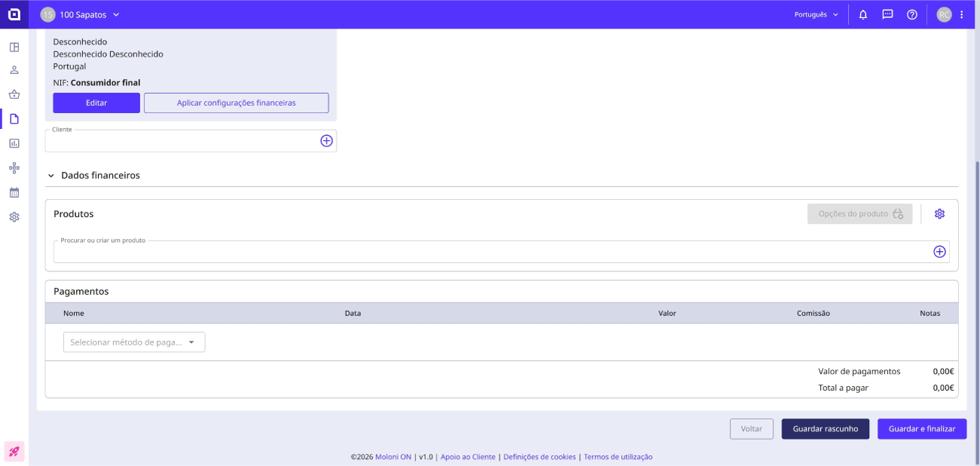This screenshot has width=980, height=466.
Task: Open the customers person icon in sidebar
Action: click(14, 70)
